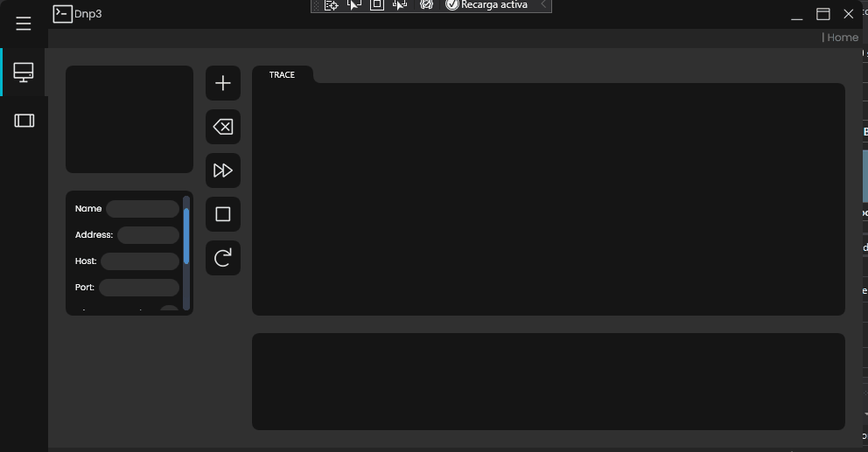Activate the select element debug tool

click(353, 5)
